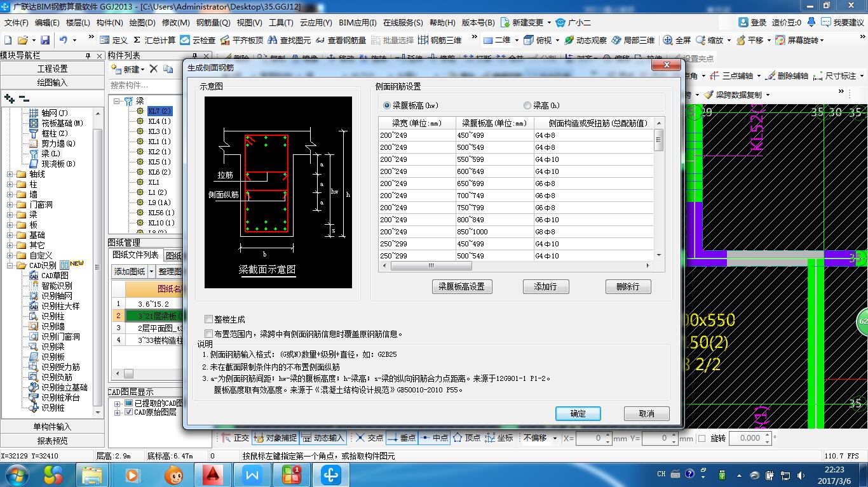
Task: Click the undo arrow toolbar icon
Action: [64, 40]
